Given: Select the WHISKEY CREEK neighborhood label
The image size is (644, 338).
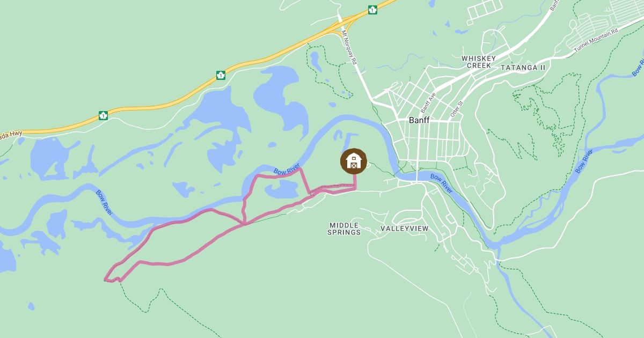Looking at the screenshot, I should (x=476, y=61).
